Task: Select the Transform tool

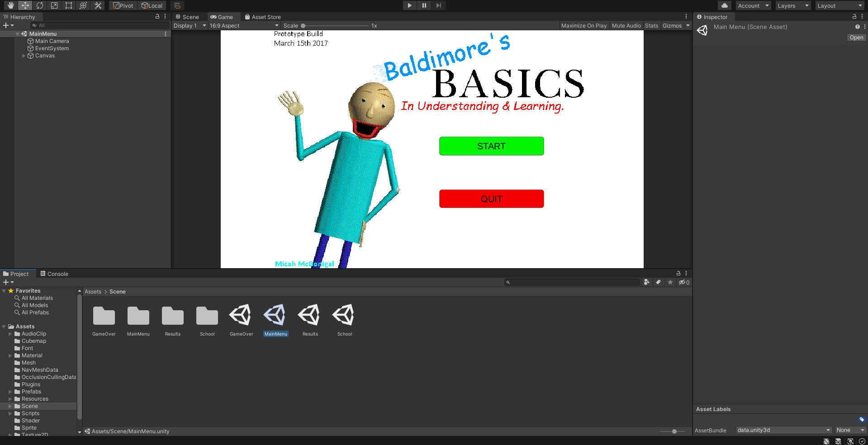Action: point(83,5)
